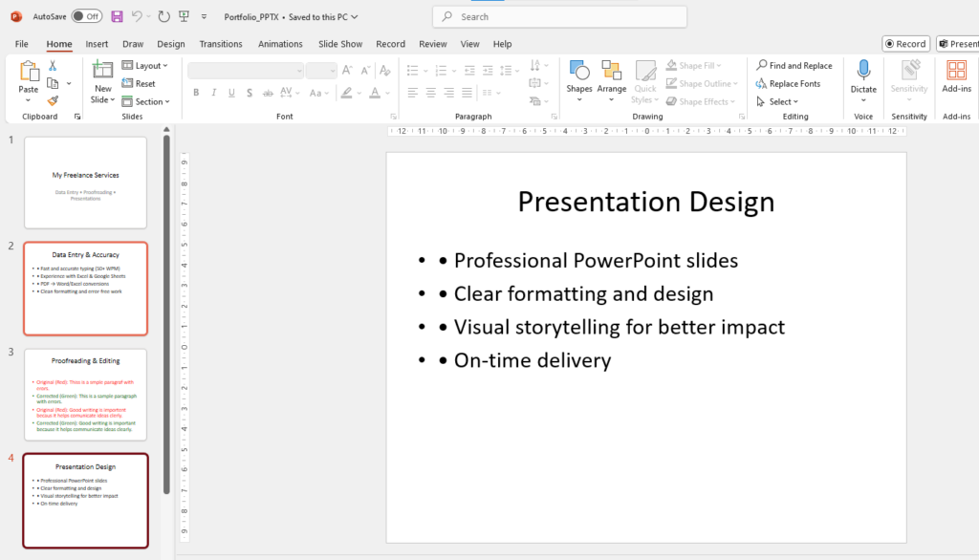
Task: Select slide 2 thumbnail Data Entry & Accuracy
Action: click(85, 289)
